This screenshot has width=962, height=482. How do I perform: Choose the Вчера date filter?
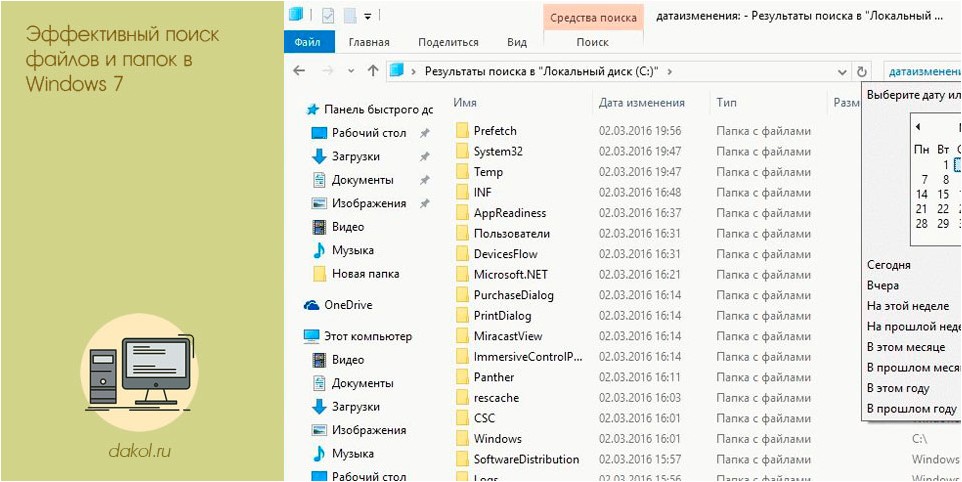[883, 286]
